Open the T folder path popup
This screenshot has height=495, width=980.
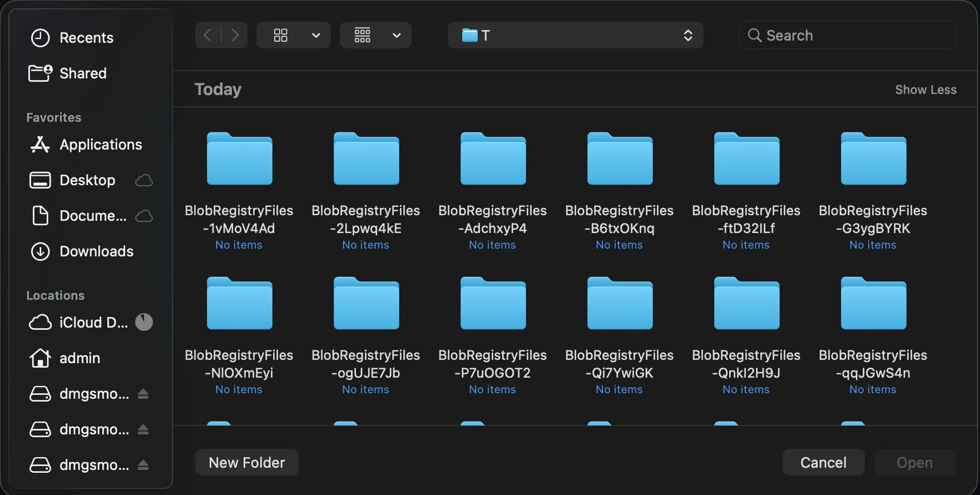click(576, 35)
